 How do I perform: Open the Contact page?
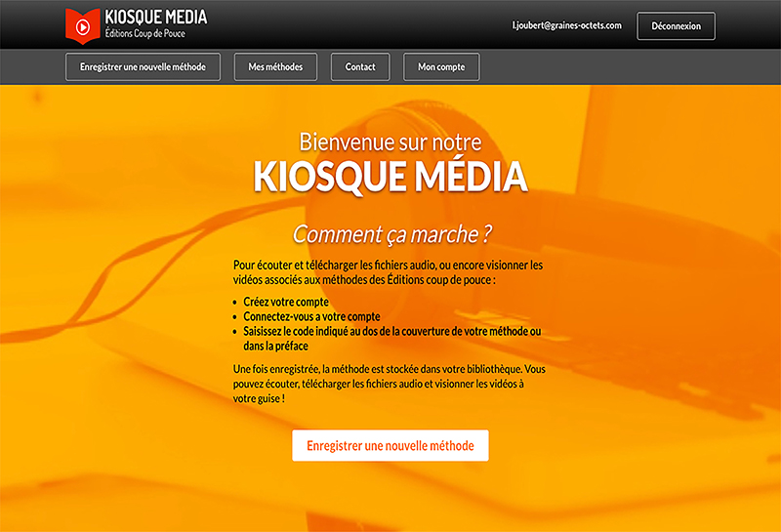[x=360, y=66]
